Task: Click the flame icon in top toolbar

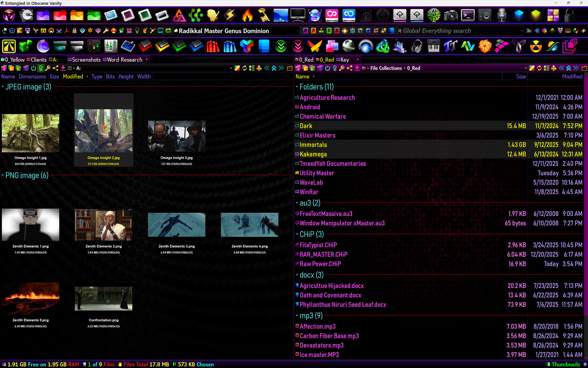Action: coord(247,15)
